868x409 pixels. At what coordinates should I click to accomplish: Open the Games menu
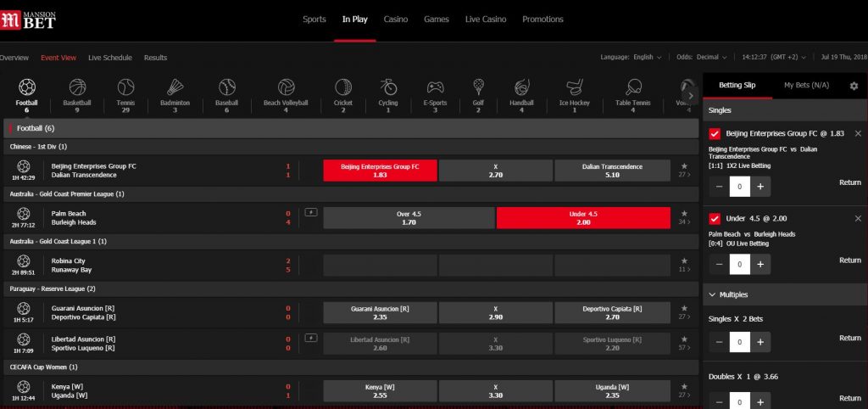437,20
